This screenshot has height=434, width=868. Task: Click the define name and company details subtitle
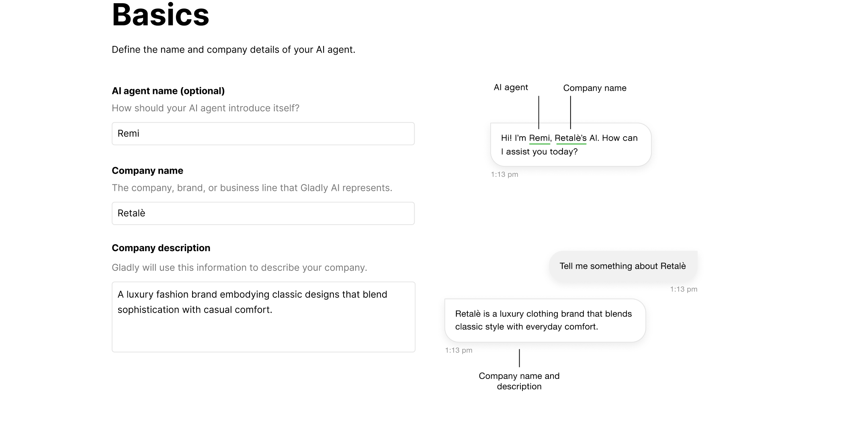click(234, 49)
